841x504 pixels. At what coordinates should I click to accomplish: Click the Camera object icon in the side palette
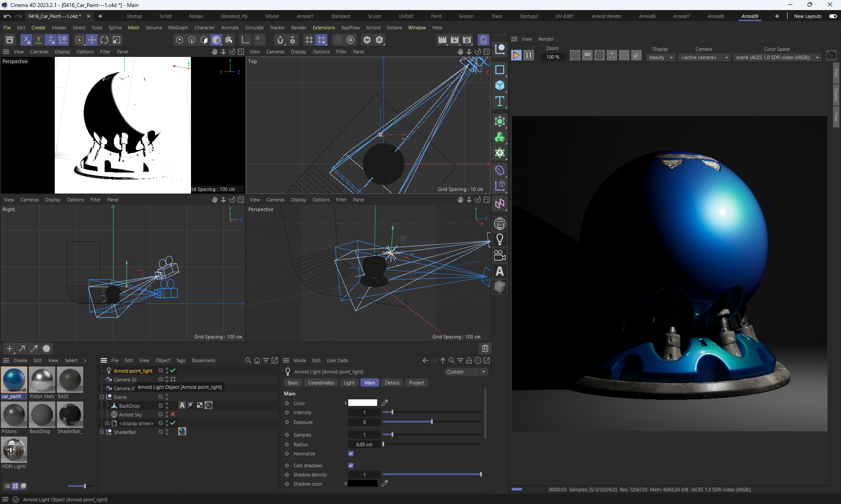(x=499, y=255)
